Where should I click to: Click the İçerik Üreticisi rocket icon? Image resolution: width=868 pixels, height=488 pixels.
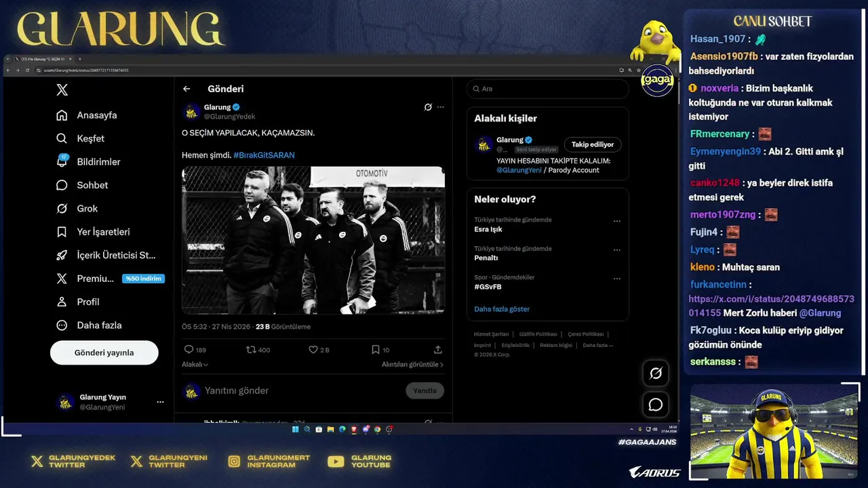(x=62, y=256)
